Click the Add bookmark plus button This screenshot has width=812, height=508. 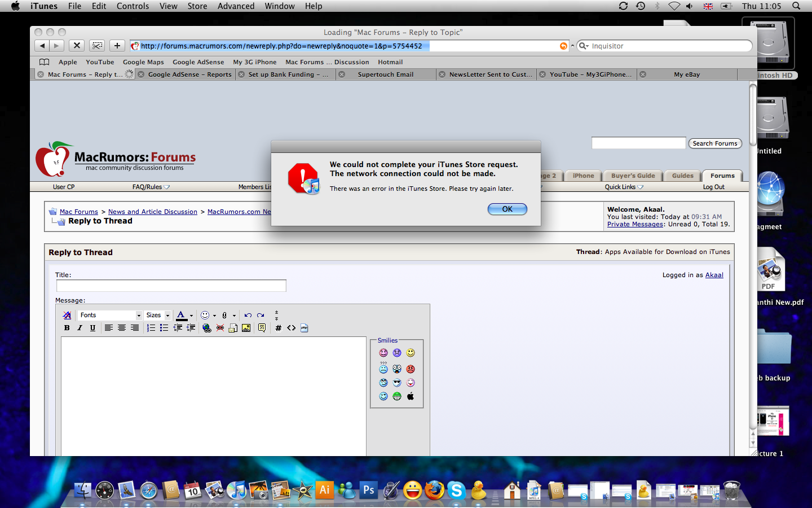click(x=117, y=46)
